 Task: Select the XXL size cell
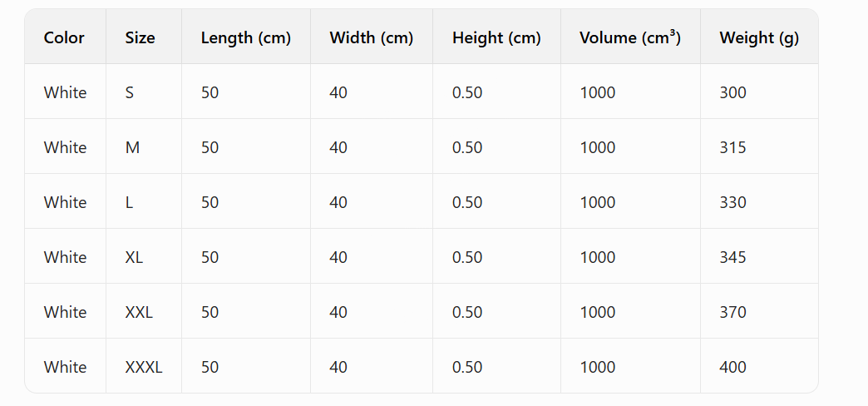(139, 312)
